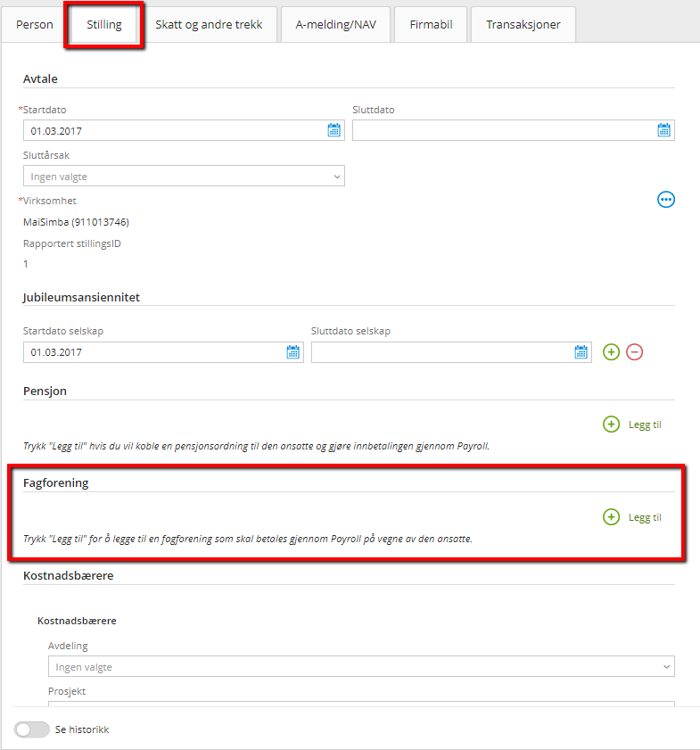The height and width of the screenshot is (750, 700).
Task: Open the Transaksjoner tab
Action: 523,25
